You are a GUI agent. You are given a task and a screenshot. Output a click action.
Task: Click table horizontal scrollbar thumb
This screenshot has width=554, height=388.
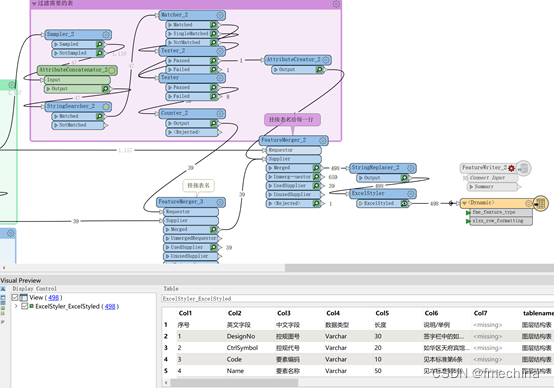coord(234,383)
